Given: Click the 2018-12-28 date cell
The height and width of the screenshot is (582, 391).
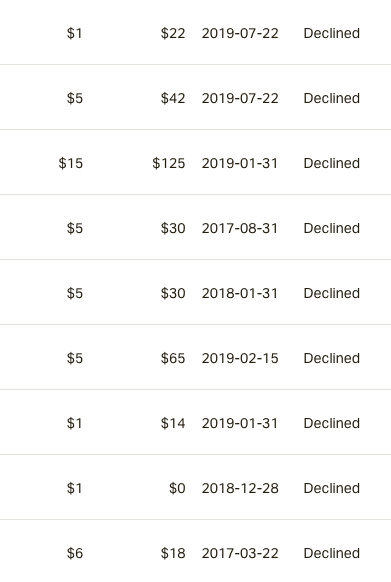Looking at the screenshot, I should [x=240, y=488].
